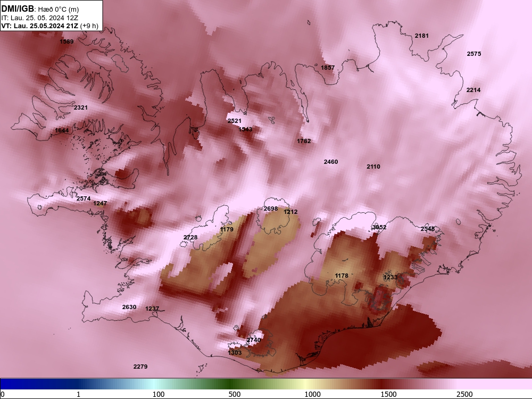Image resolution: width=532 pixels, height=399 pixels.
Task: Click the '500' tick on the color scale
Action: (235, 394)
